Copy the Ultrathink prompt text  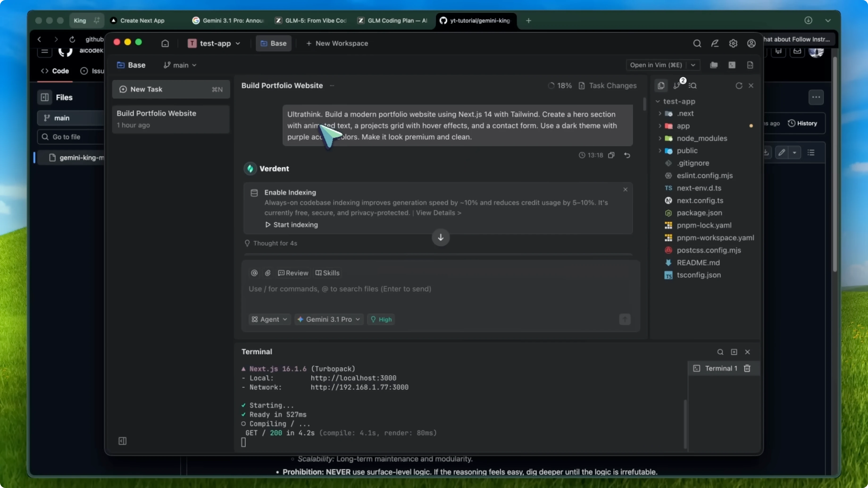(611, 155)
